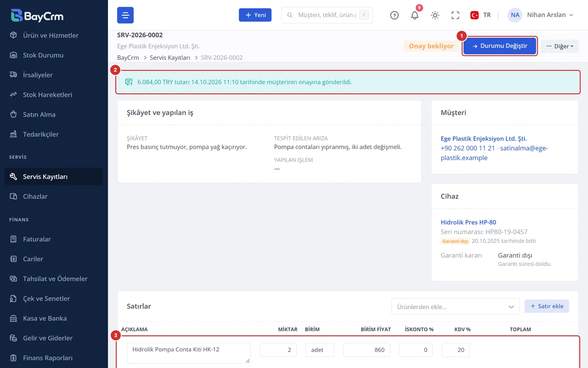Click the BayCrm breadcrumb link
Image resolution: width=588 pixels, height=368 pixels.
pos(128,58)
